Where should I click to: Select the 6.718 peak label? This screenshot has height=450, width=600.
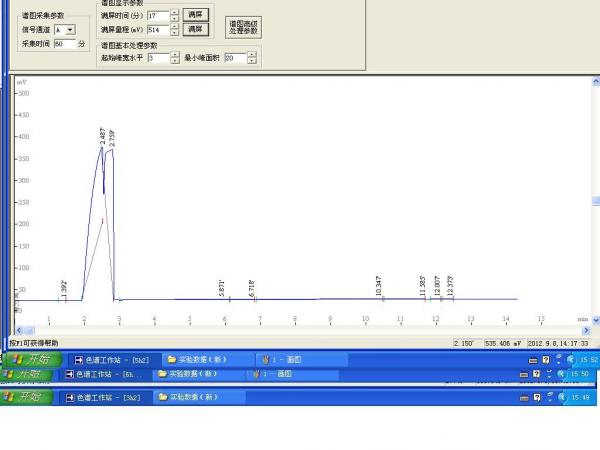252,288
